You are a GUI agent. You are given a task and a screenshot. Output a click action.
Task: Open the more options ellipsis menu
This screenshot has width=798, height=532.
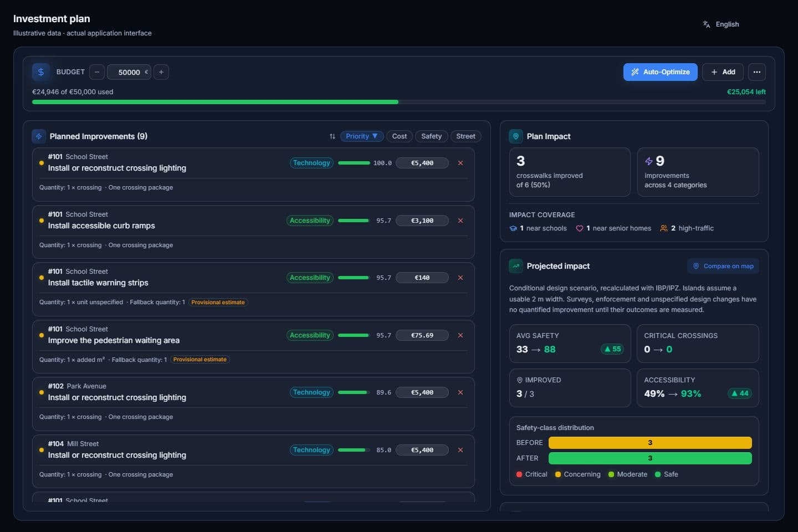coord(757,72)
